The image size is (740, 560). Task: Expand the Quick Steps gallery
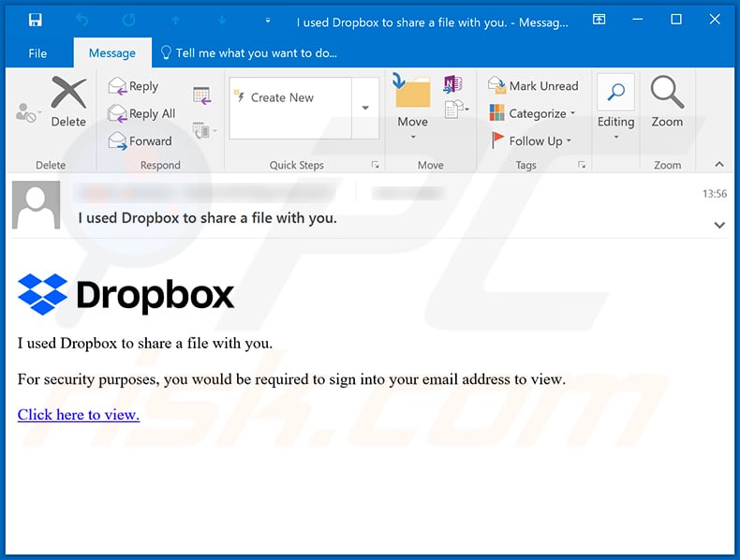pos(365,108)
